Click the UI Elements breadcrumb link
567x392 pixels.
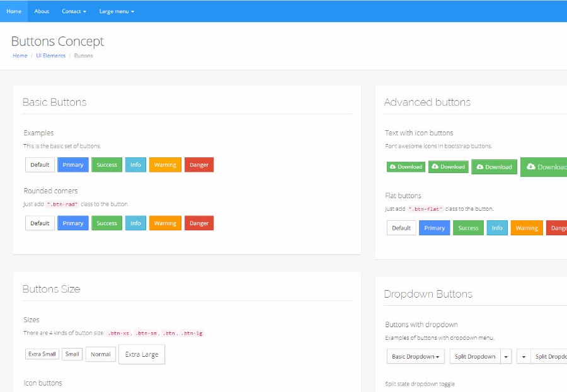tap(50, 55)
